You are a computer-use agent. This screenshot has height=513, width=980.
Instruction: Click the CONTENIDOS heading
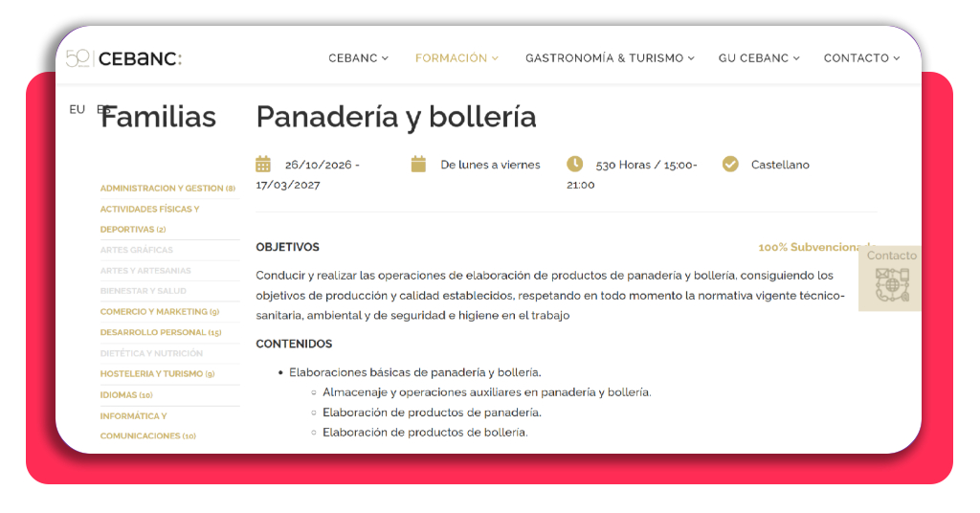point(294,344)
